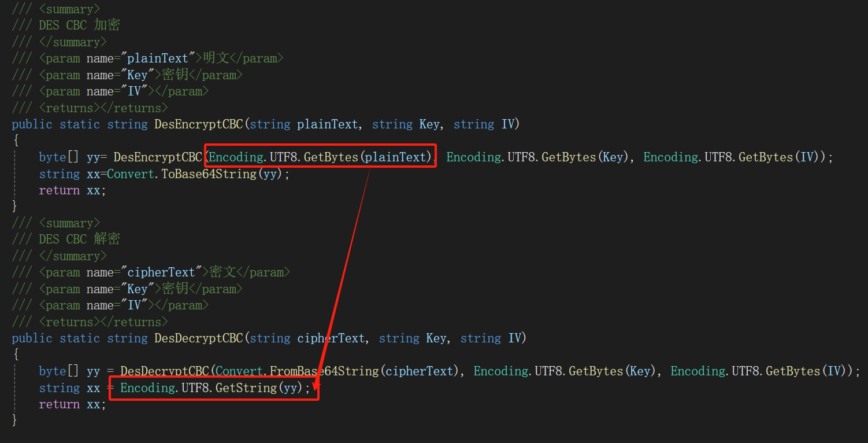Click the "DES CBC 解密" summary comment
The width and height of the screenshot is (868, 443).
pyautogui.click(x=79, y=239)
